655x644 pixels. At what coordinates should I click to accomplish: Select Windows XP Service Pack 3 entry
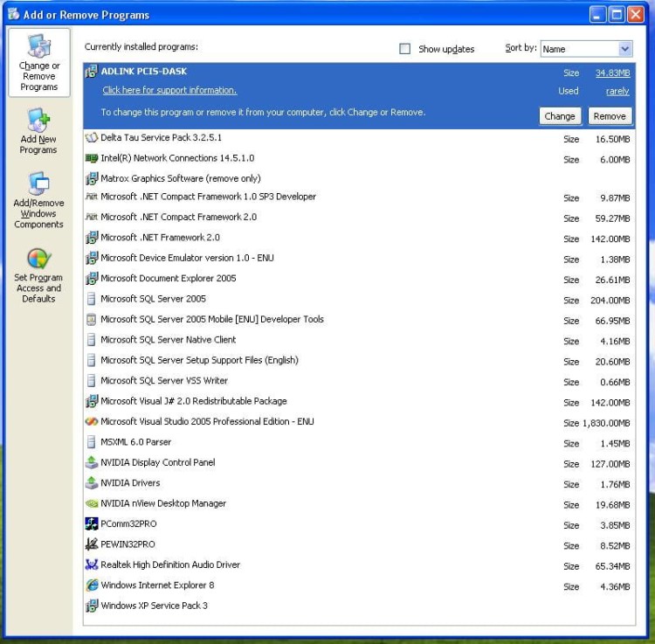tap(360, 606)
